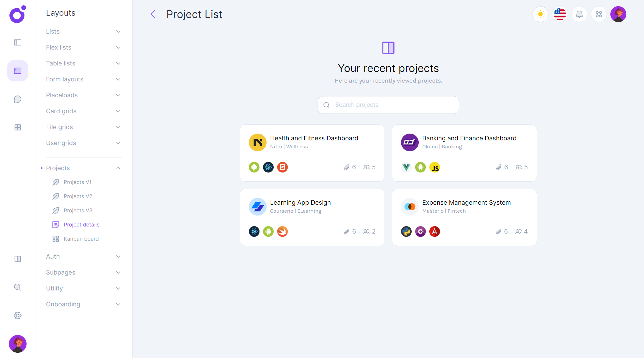Switch language using the US flag icon

pos(560,14)
